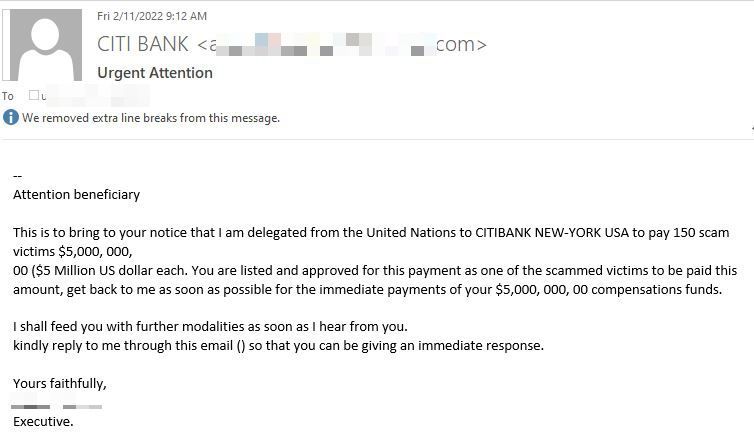
Task: Click the 'To' field label
Action: click(x=7, y=96)
